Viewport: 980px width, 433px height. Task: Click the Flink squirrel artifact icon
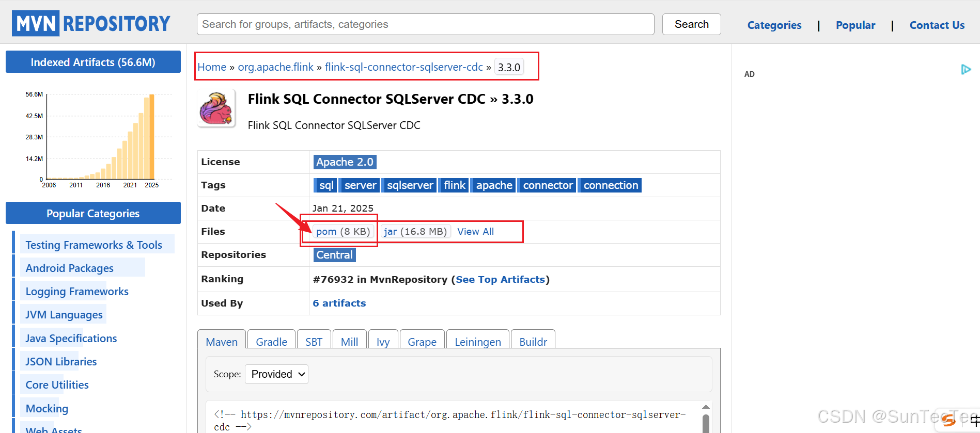tap(216, 108)
